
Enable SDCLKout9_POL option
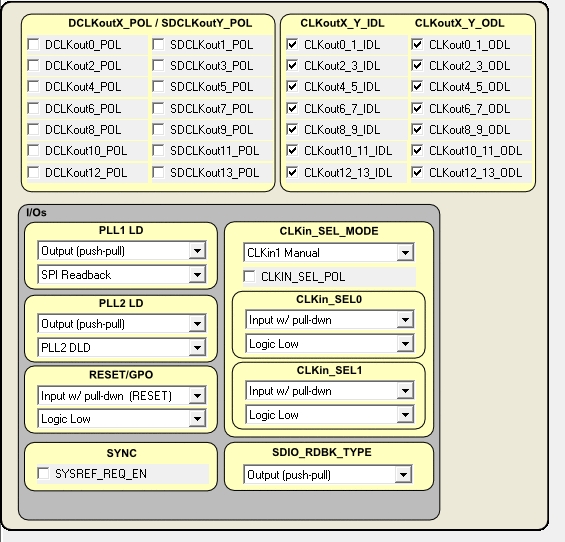pos(159,129)
